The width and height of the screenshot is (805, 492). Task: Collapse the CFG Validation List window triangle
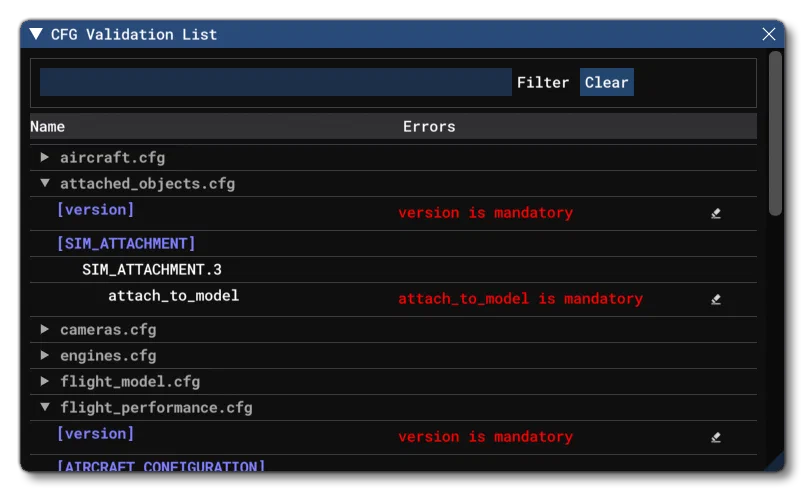tap(36, 34)
